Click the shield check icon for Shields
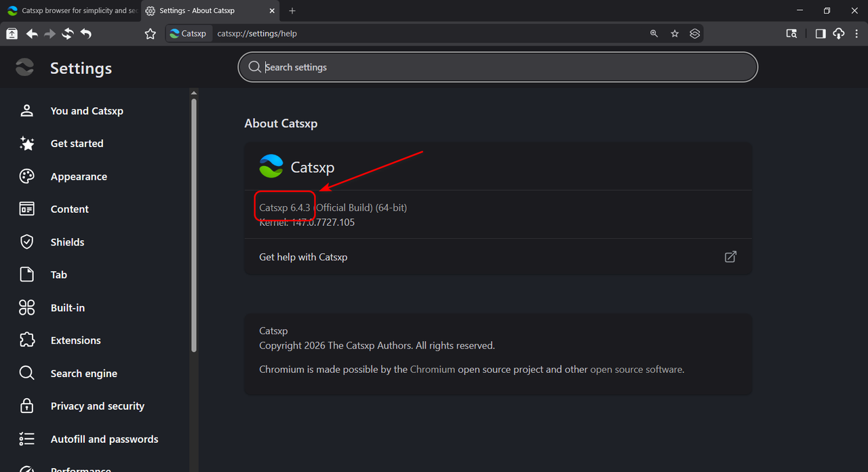 [x=26, y=242]
